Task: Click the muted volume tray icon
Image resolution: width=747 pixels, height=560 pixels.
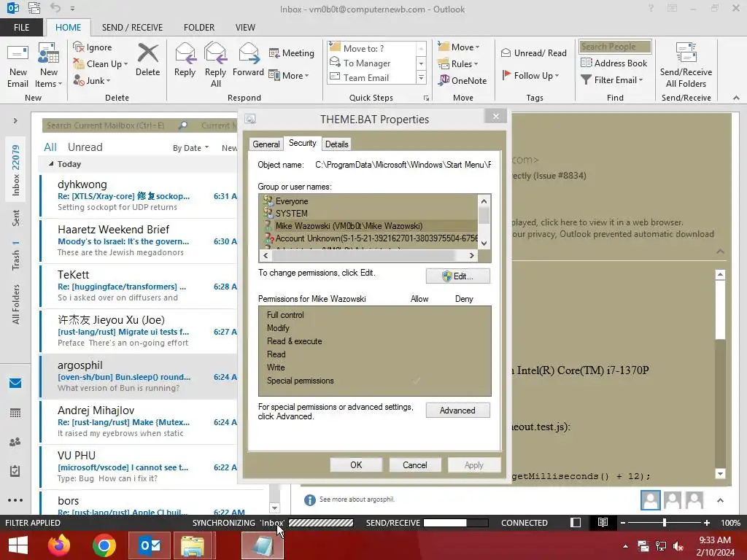Action: (x=678, y=546)
